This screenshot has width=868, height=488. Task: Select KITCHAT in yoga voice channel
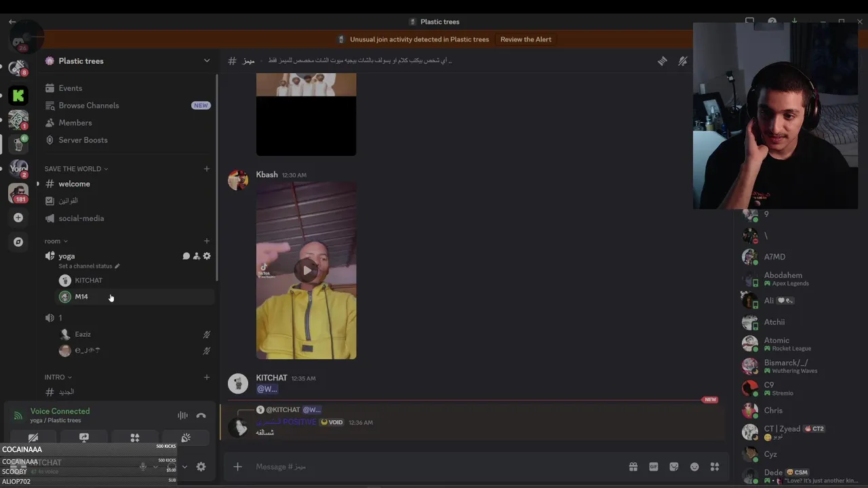click(x=135, y=280)
